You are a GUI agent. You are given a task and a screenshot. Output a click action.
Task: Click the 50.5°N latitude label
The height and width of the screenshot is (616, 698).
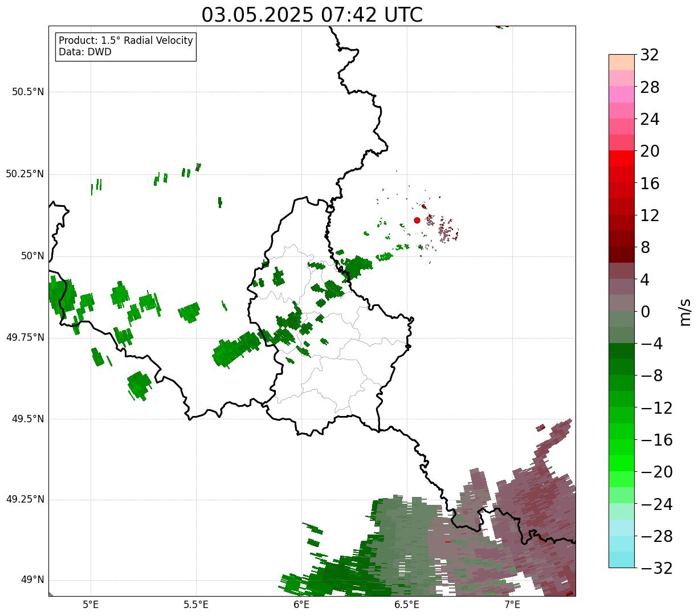(x=28, y=92)
